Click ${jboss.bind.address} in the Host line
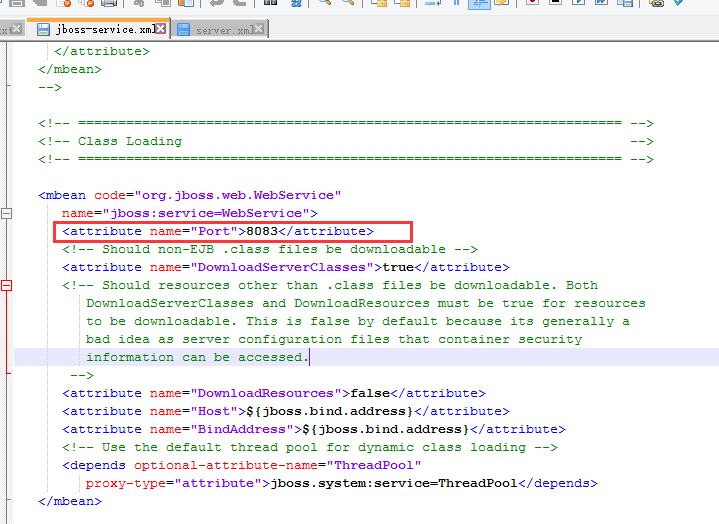The width and height of the screenshot is (719, 524). (330, 411)
